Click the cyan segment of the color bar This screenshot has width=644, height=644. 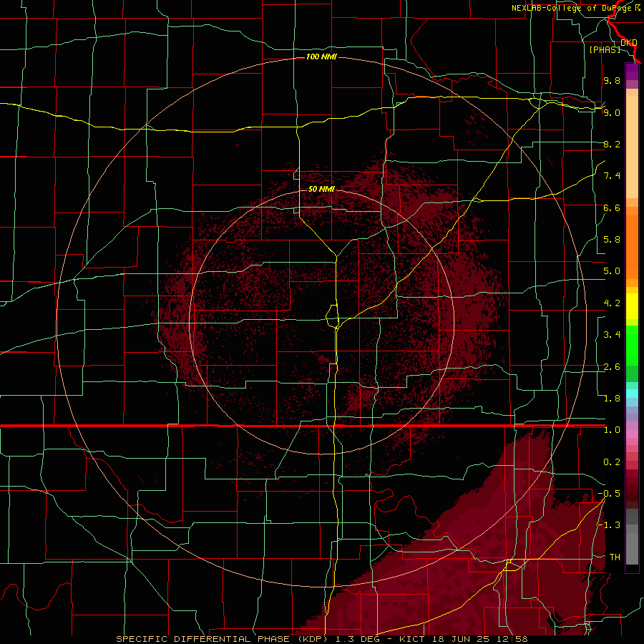pyautogui.click(x=632, y=394)
